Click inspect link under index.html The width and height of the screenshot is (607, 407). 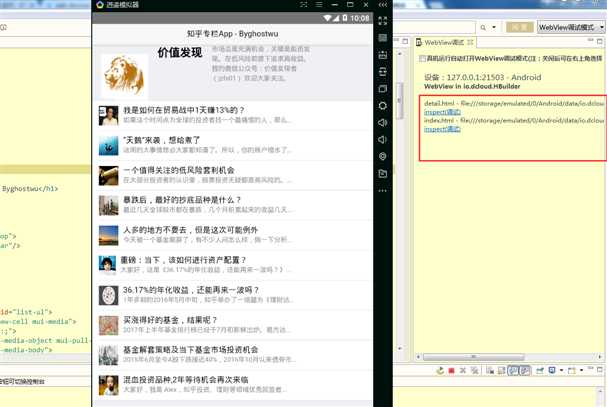pos(442,129)
